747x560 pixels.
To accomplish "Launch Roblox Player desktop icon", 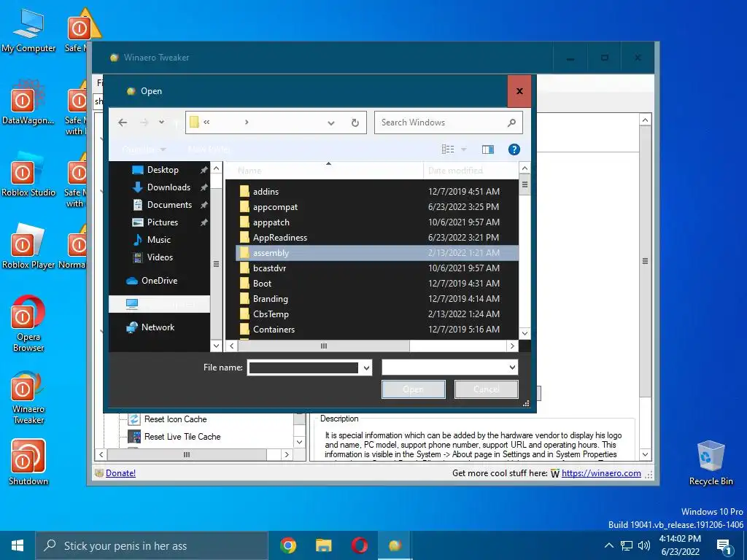I will point(28,248).
